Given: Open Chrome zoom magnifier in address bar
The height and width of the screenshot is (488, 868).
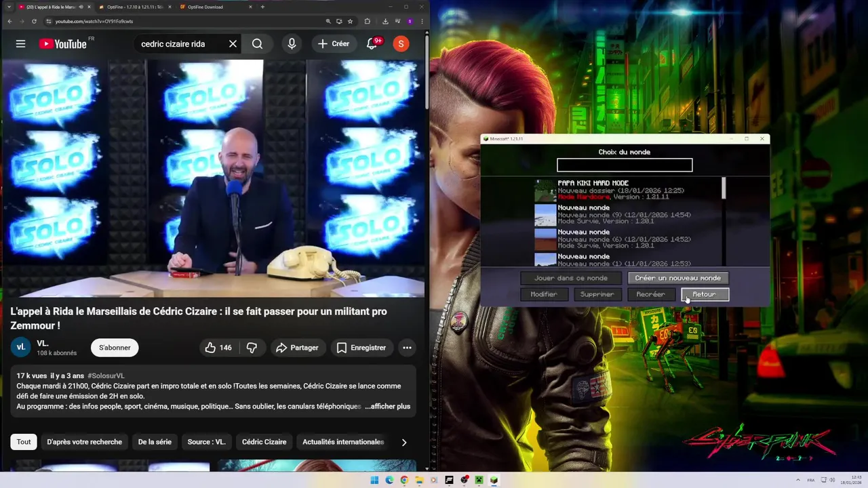Looking at the screenshot, I should [328, 21].
